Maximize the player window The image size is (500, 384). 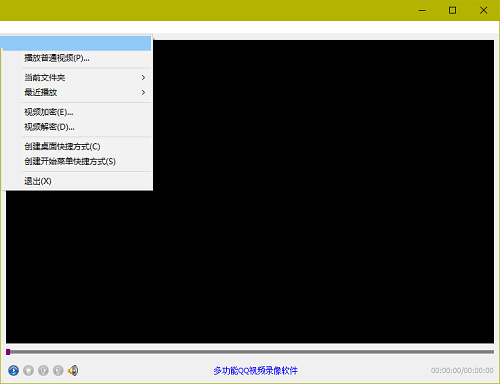[452, 10]
